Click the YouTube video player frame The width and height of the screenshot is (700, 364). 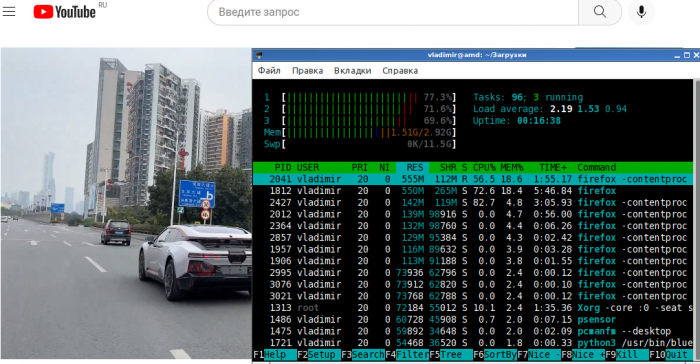pos(126,203)
